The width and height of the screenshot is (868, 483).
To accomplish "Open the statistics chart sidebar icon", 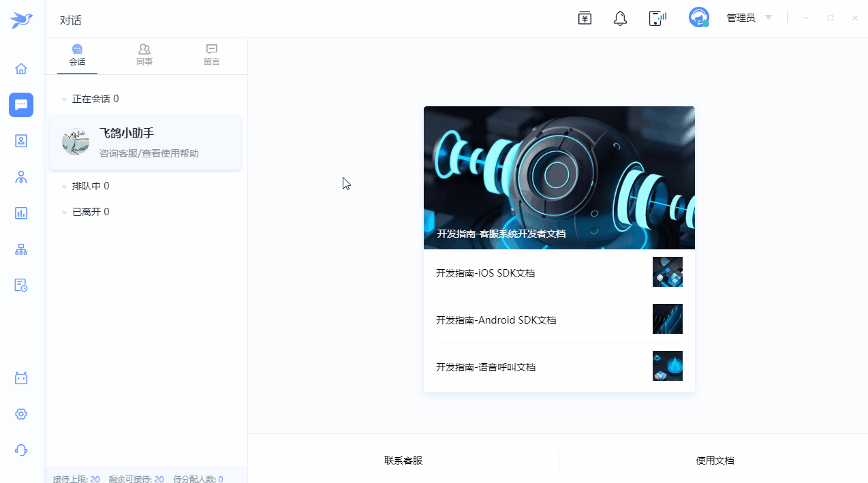I will 21,213.
